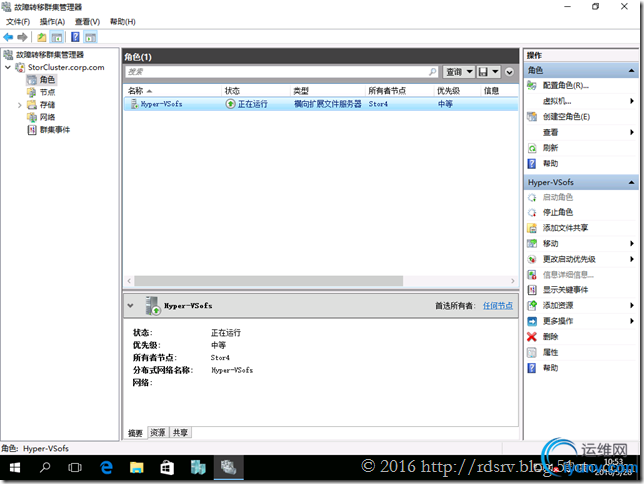Open File Explorer from the taskbar
644x484 pixels.
[136, 468]
